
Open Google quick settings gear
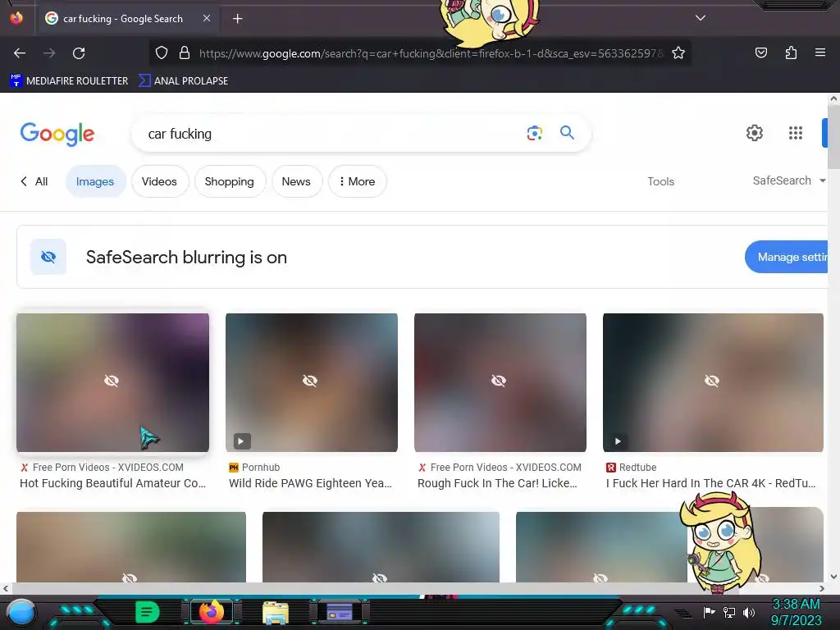(755, 133)
